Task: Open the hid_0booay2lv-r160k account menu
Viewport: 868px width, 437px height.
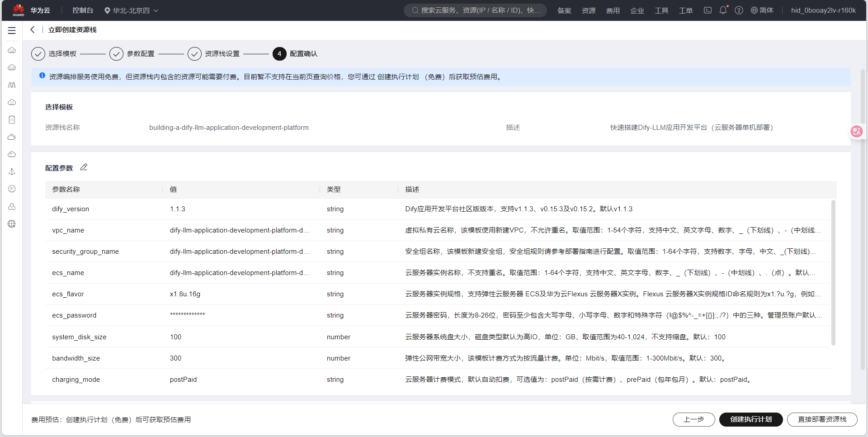Action: (x=823, y=10)
